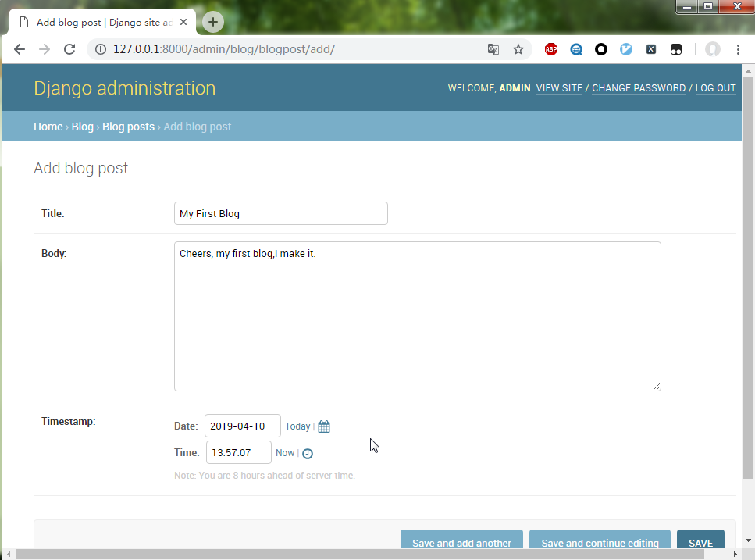Click the Title input field
This screenshot has width=755, height=560.
coord(281,213)
